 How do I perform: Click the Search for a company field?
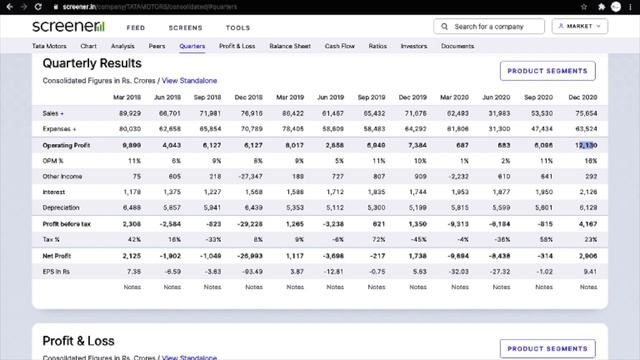tap(489, 27)
